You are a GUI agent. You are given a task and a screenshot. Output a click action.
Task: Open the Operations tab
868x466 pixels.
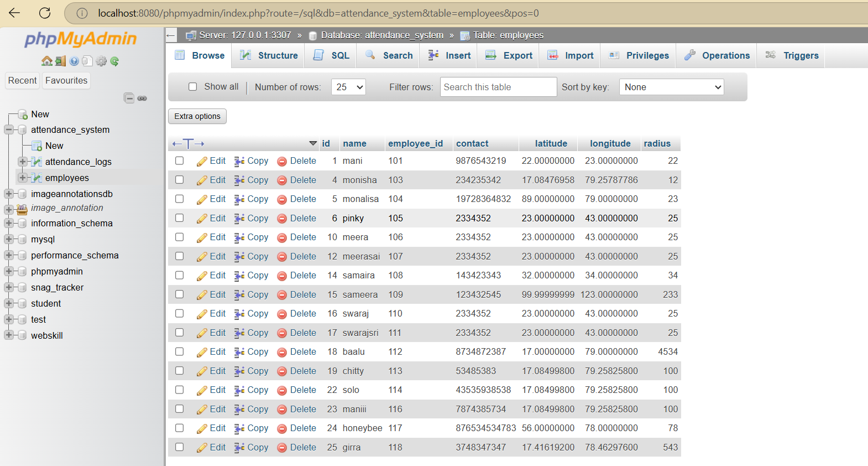pos(717,55)
